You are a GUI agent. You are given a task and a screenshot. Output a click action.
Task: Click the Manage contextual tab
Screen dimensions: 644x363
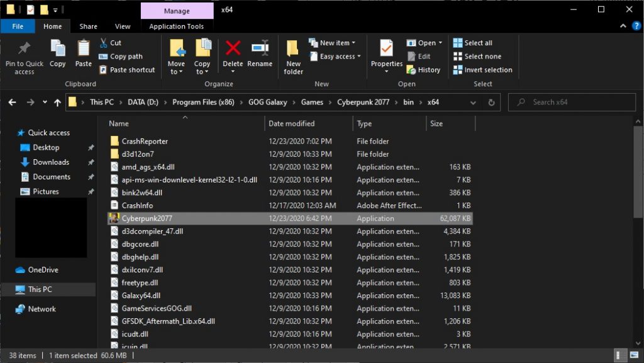point(177,11)
